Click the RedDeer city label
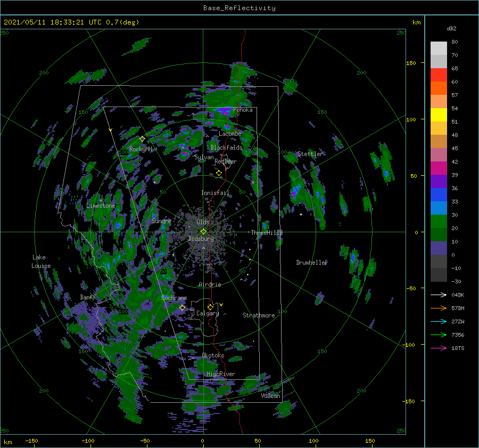 (x=226, y=161)
